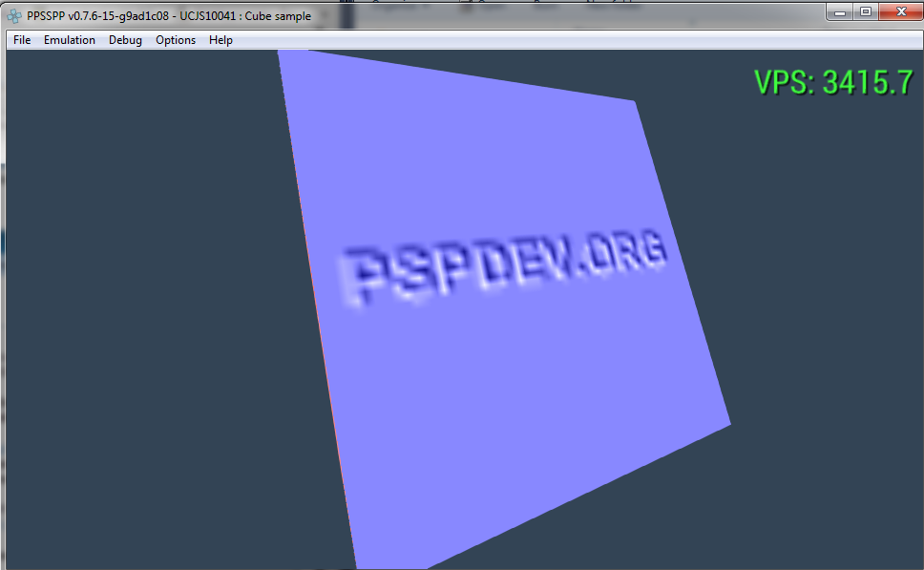This screenshot has width=924, height=570.
Task: Click the empty menu bar area right of Help
Action: [x=573, y=40]
